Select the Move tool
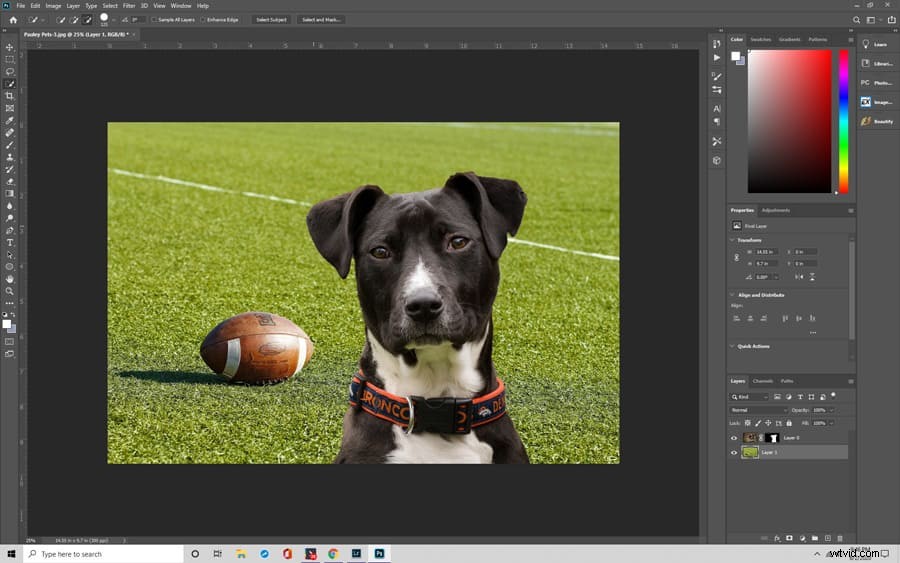 [x=10, y=47]
